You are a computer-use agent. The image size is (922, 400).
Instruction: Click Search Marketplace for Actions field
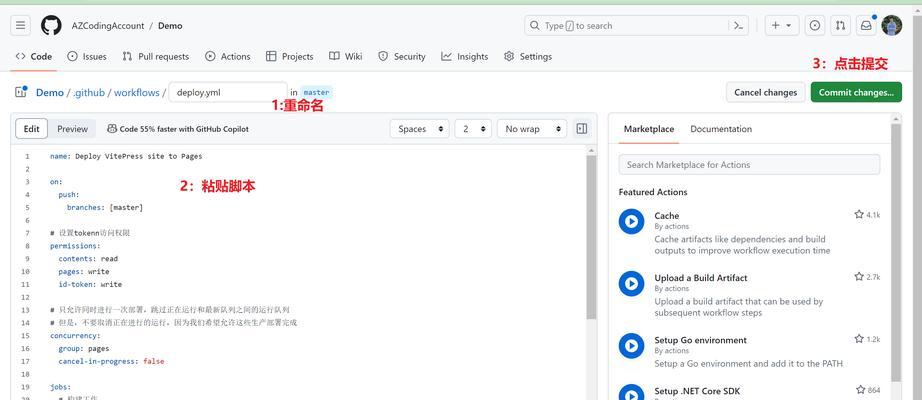point(749,165)
